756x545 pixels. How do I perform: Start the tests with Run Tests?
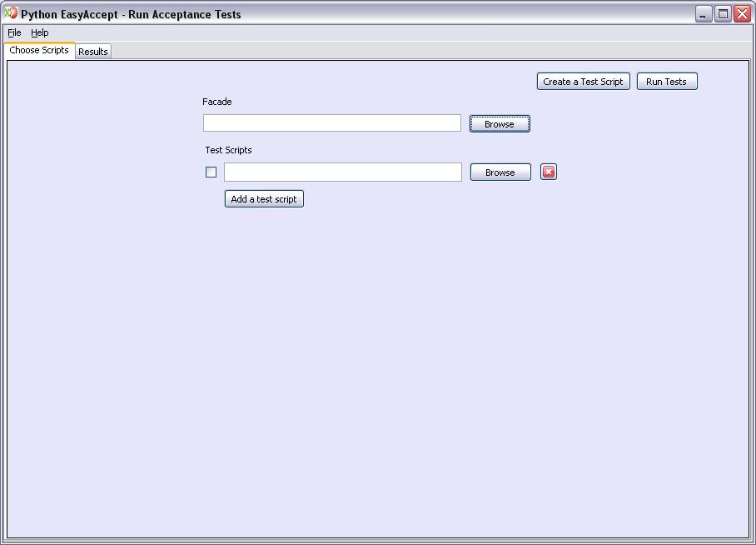[666, 82]
